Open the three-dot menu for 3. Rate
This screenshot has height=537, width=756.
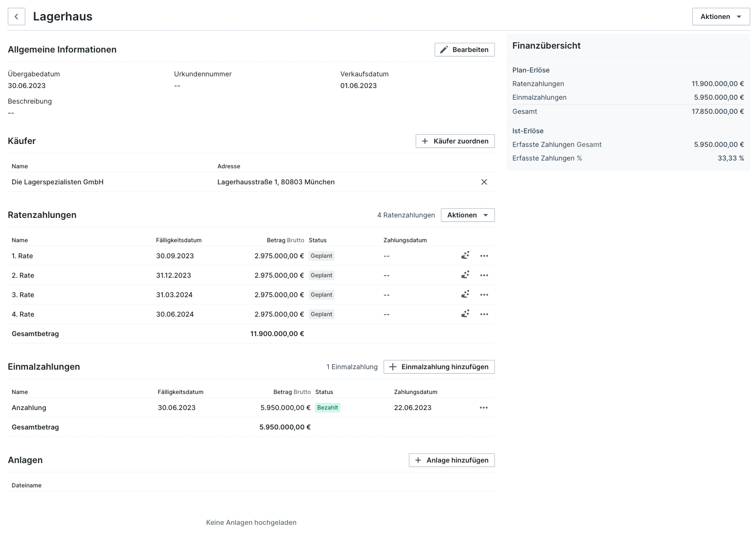tap(484, 295)
